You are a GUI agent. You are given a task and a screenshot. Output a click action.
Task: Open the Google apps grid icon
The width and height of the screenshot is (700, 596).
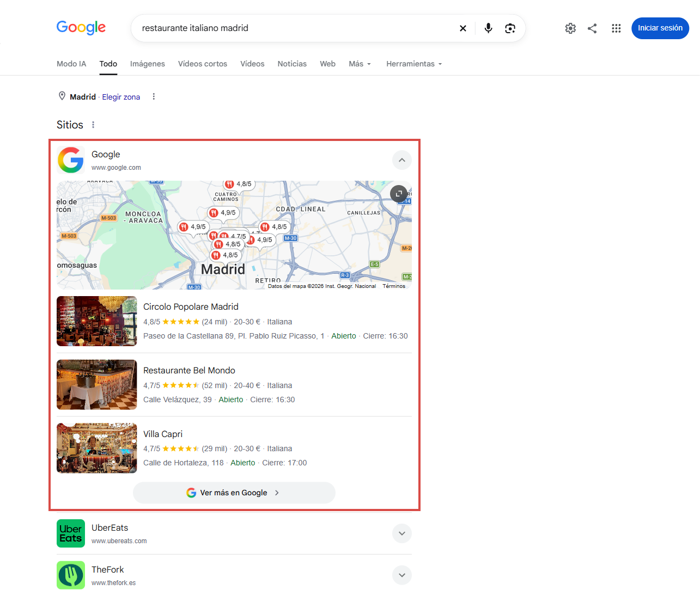616,28
